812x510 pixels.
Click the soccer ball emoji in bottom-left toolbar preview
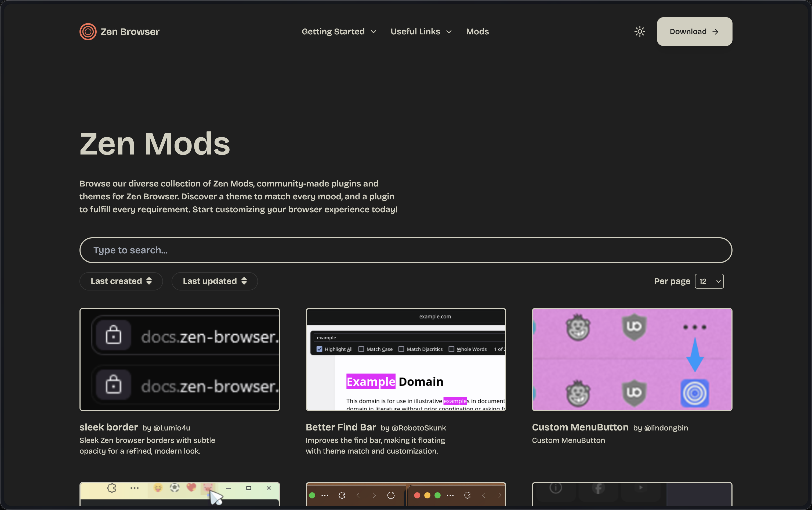[174, 487]
